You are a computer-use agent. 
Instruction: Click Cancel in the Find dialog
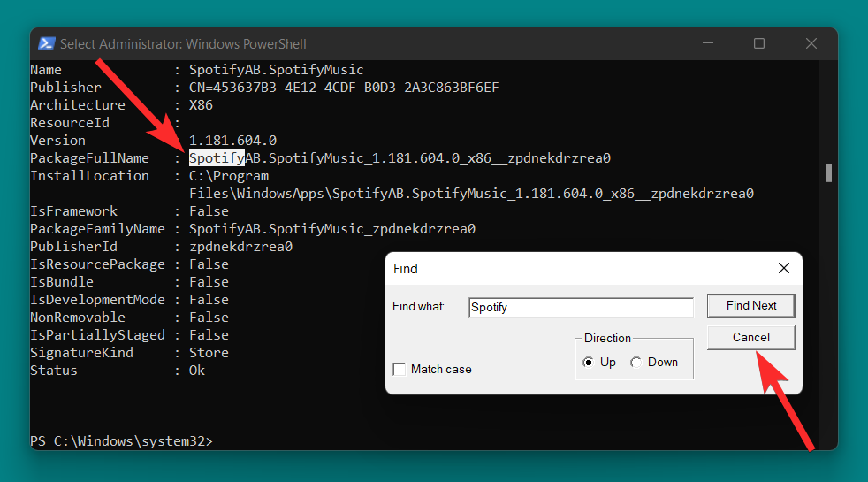[x=750, y=337]
